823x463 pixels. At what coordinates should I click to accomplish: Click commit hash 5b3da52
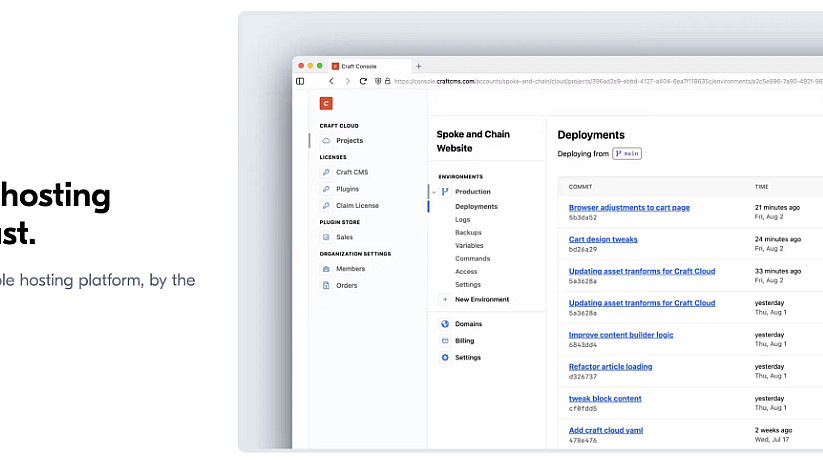(x=583, y=217)
